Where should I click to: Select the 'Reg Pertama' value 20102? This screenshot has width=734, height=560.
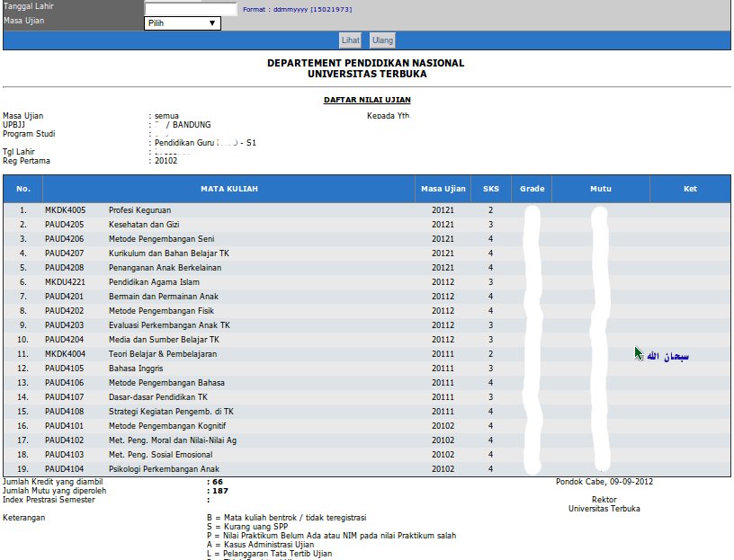(166, 161)
